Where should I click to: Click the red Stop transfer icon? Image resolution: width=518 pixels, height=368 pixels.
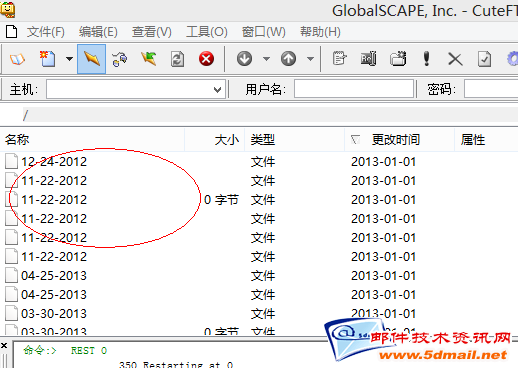click(x=206, y=59)
